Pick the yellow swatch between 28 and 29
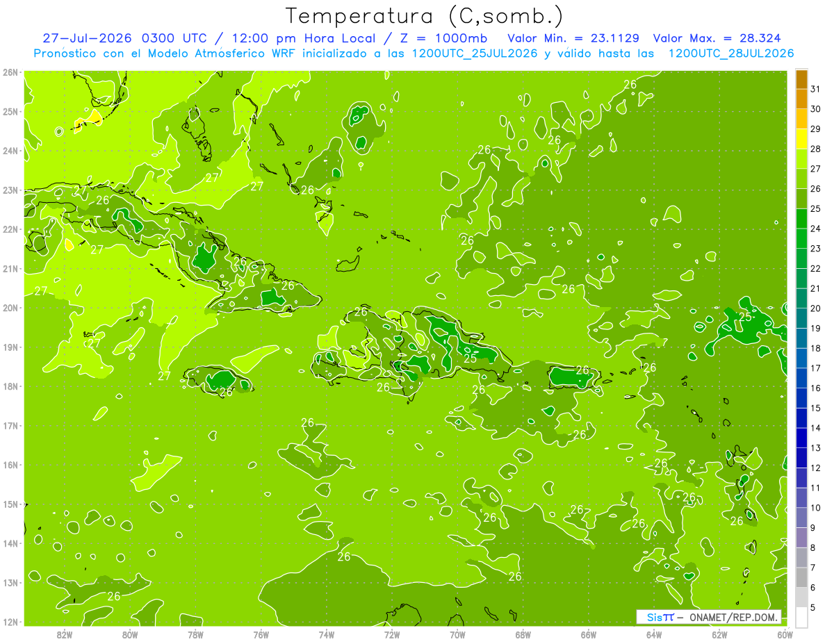The image size is (834, 644). pyautogui.click(x=801, y=140)
